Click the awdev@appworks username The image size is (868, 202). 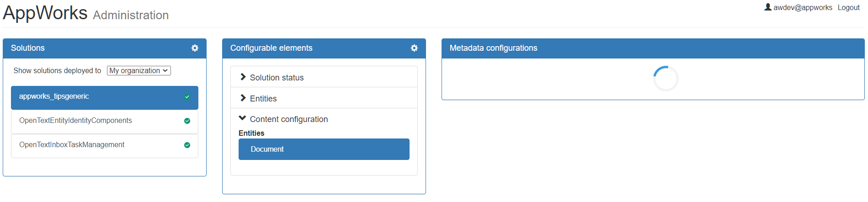(803, 8)
